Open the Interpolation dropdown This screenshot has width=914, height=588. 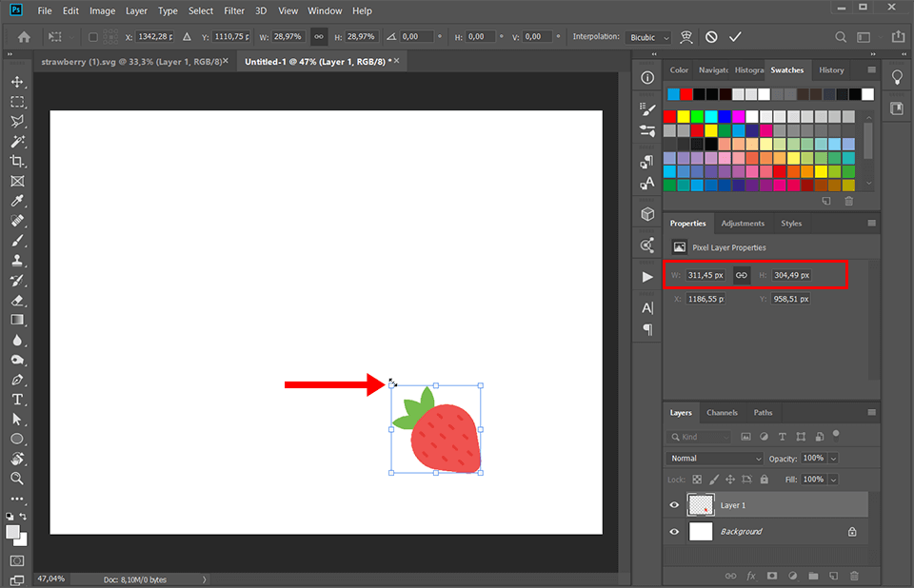[647, 36]
